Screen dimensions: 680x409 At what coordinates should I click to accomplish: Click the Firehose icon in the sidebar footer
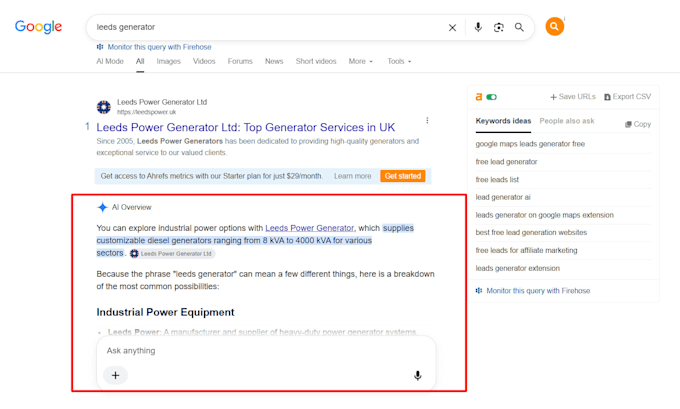click(479, 291)
